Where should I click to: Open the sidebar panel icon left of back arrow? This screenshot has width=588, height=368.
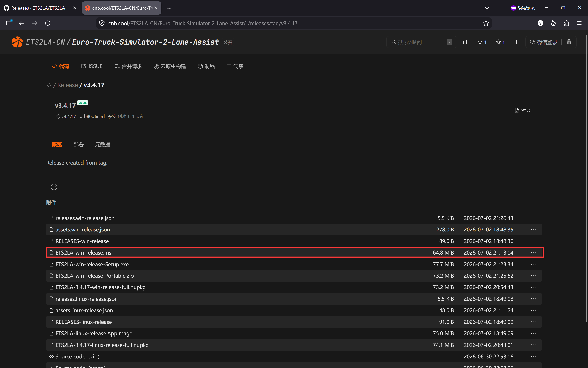tap(9, 23)
